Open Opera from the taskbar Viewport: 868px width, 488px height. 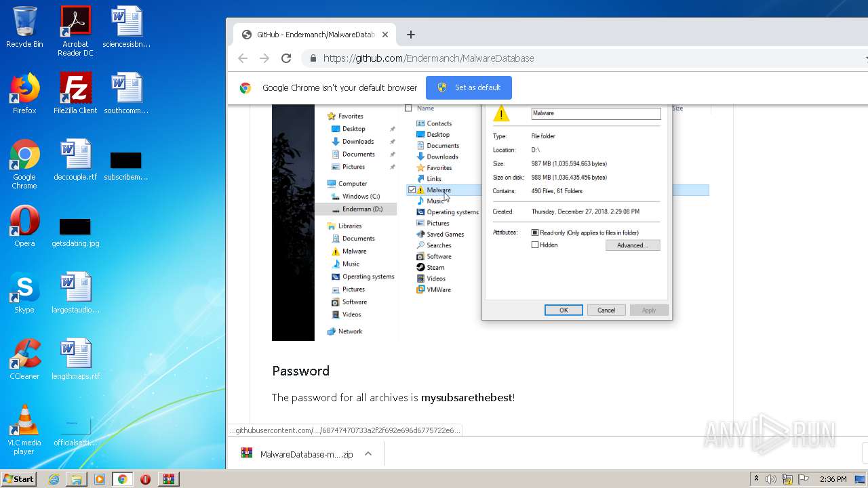pos(145,479)
